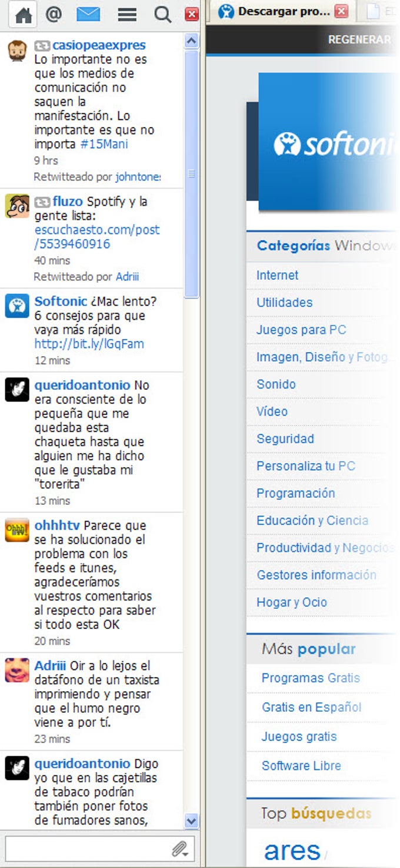Open direct messages envelope icon
This screenshot has height=868, width=400.
88,15
